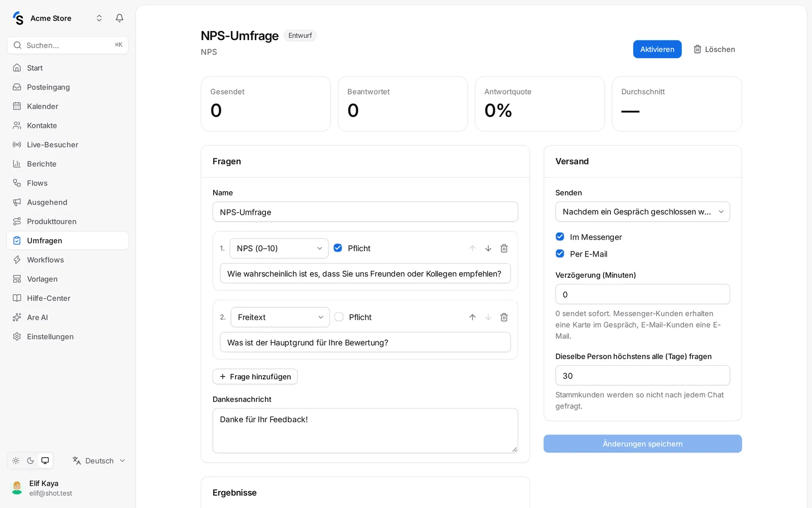This screenshot has height=508, width=812.
Task: Choose system theme monitor icon
Action: (x=45, y=461)
